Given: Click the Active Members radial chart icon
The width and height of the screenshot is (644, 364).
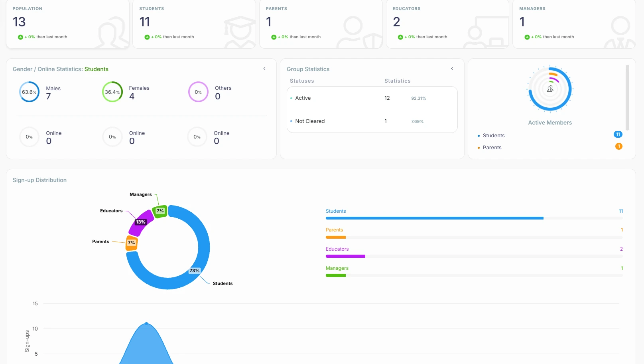Looking at the screenshot, I should (550, 89).
